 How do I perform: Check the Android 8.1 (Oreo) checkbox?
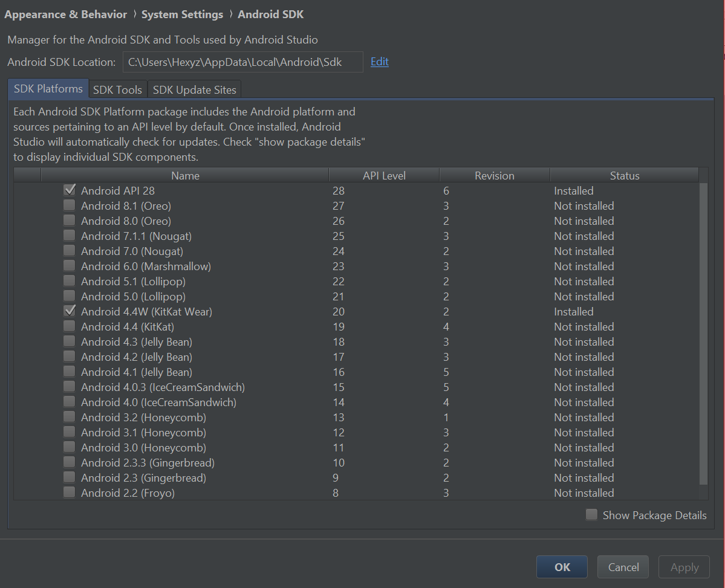(x=70, y=205)
